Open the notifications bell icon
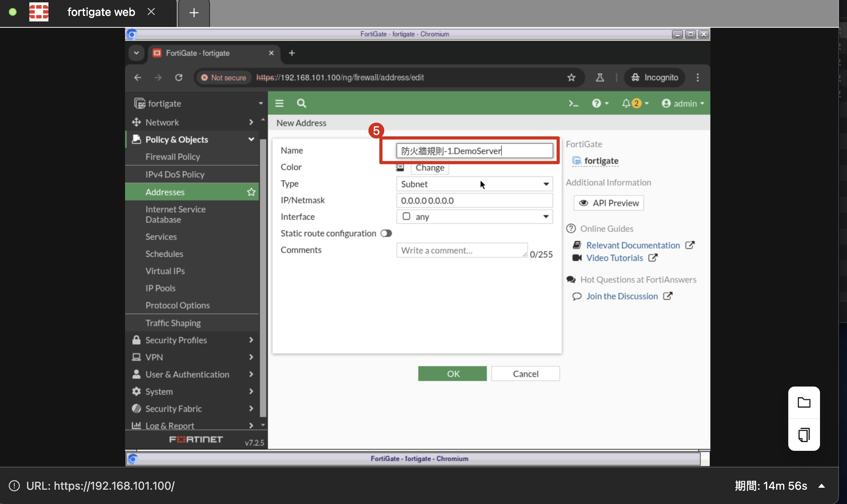 (626, 104)
